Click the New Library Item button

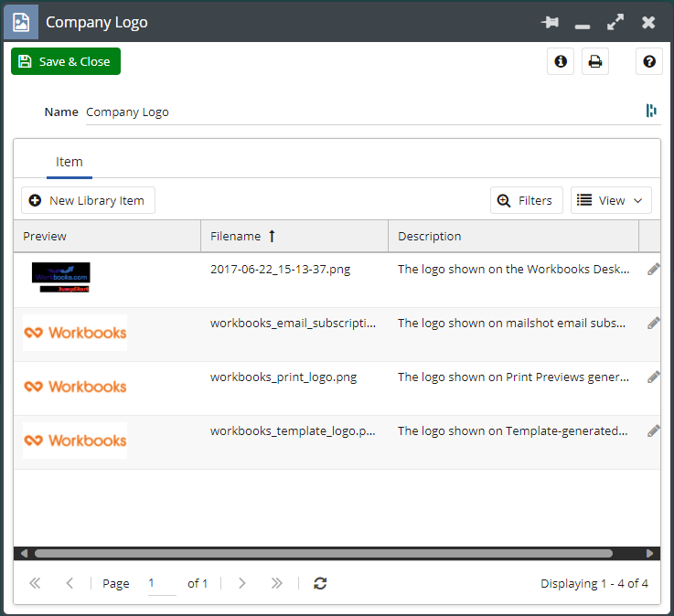tap(88, 200)
